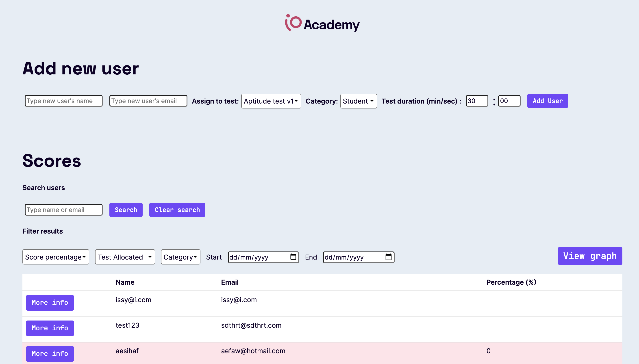
Task: Click the Start date input field
Action: click(x=263, y=257)
